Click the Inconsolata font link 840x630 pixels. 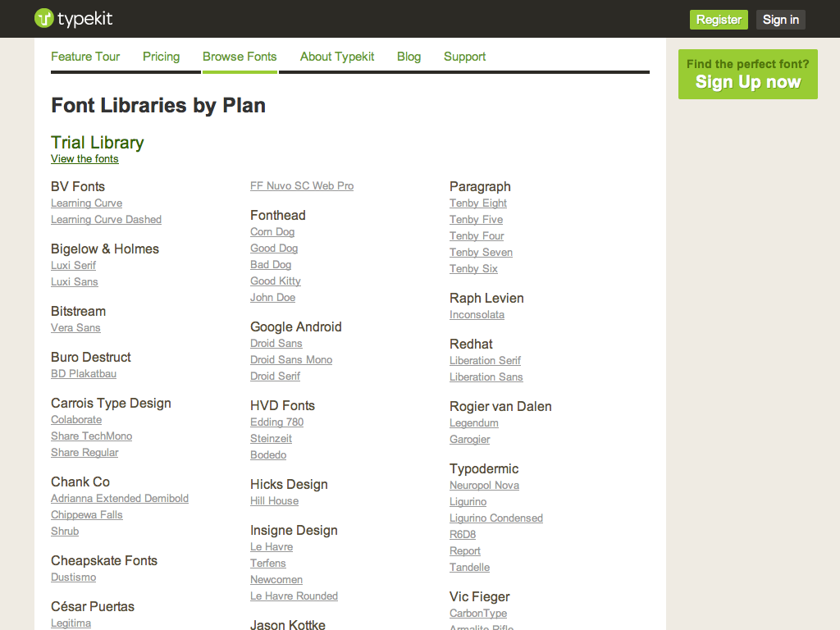pos(477,315)
